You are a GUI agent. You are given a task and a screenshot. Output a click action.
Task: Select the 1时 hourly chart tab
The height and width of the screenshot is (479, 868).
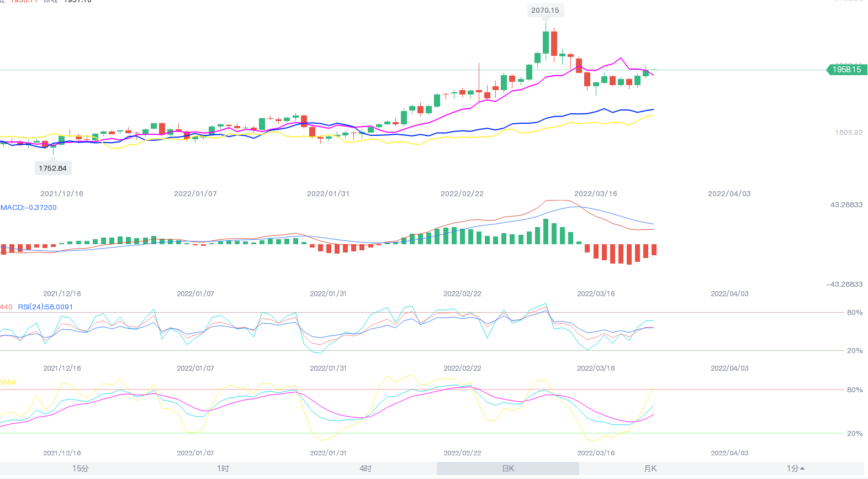click(x=223, y=469)
